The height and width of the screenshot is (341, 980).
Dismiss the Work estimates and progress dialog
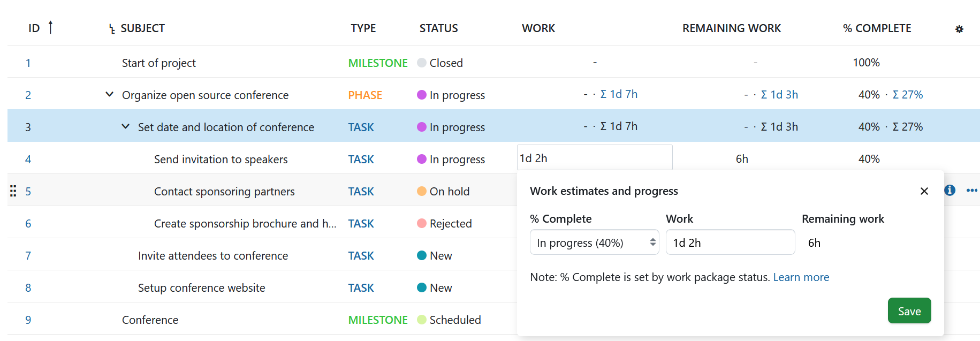924,191
